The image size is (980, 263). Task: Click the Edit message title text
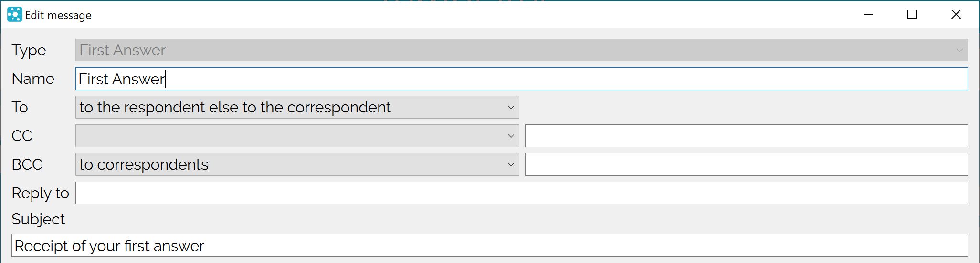[x=58, y=15]
